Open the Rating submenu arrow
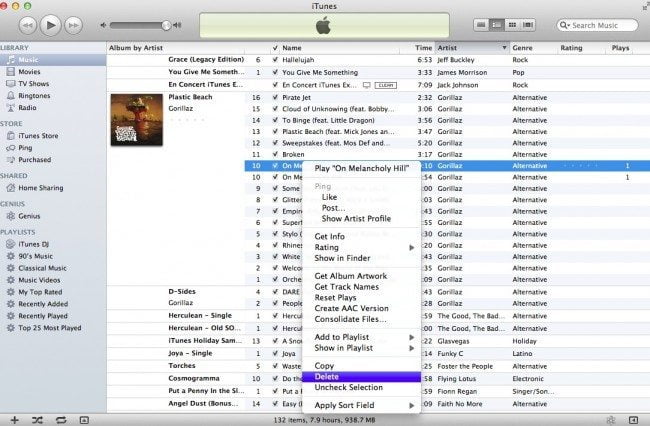Image resolution: width=650 pixels, height=426 pixels. click(412, 248)
